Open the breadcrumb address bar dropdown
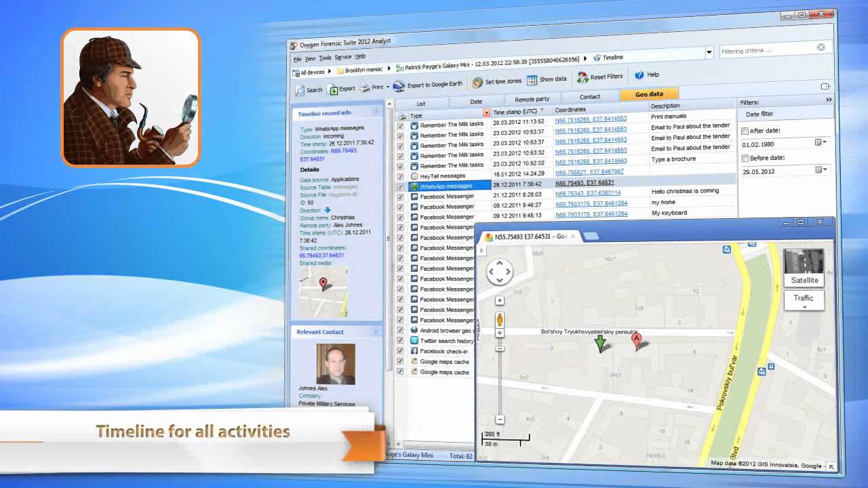This screenshot has height=488, width=868. [x=709, y=52]
